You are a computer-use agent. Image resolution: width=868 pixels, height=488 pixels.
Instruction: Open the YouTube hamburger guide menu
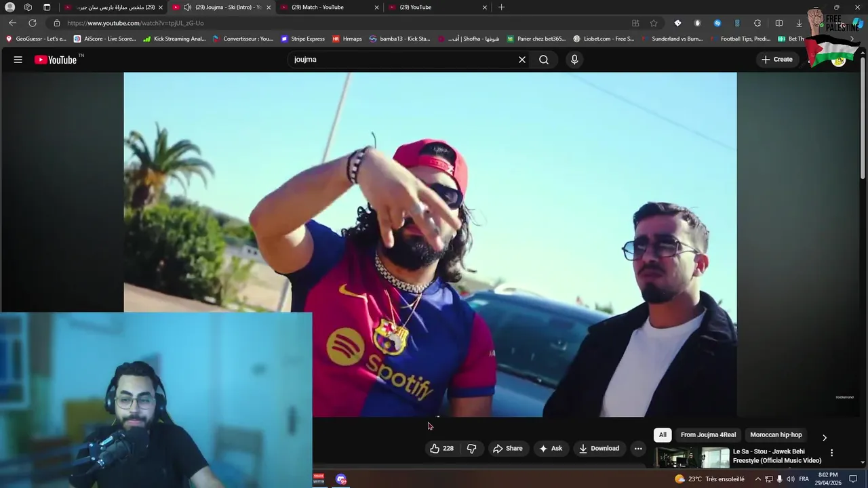pos(18,60)
